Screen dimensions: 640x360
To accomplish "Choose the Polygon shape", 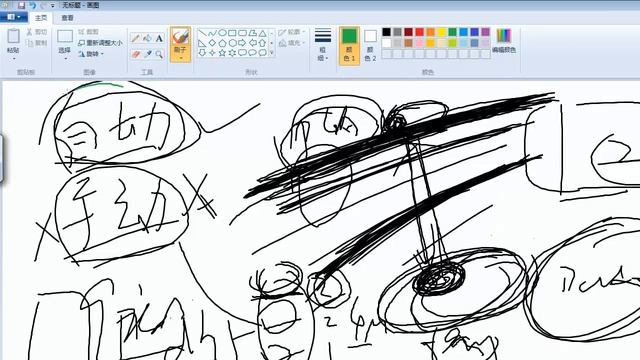I will (253, 33).
